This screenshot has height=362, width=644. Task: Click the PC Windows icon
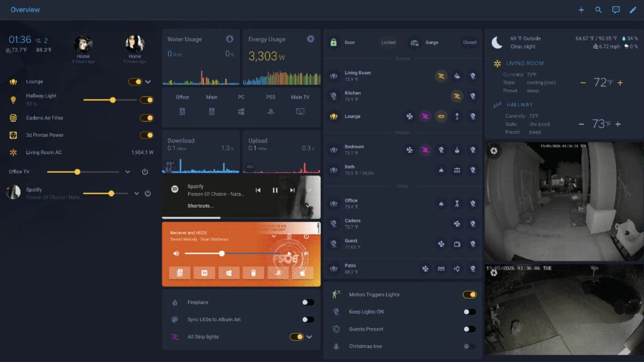(241, 112)
